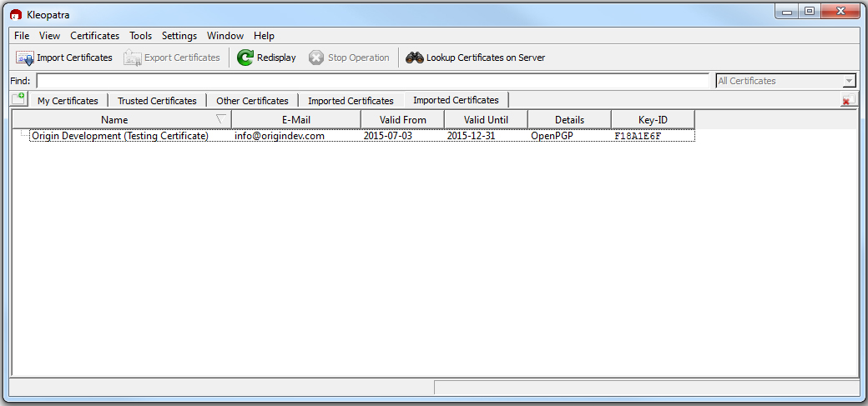Sort by the Key-ID column header
The height and width of the screenshot is (406, 868).
click(654, 119)
